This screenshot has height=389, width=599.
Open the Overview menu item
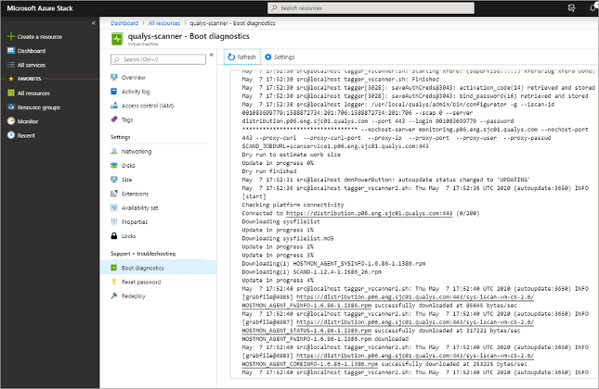tap(133, 78)
